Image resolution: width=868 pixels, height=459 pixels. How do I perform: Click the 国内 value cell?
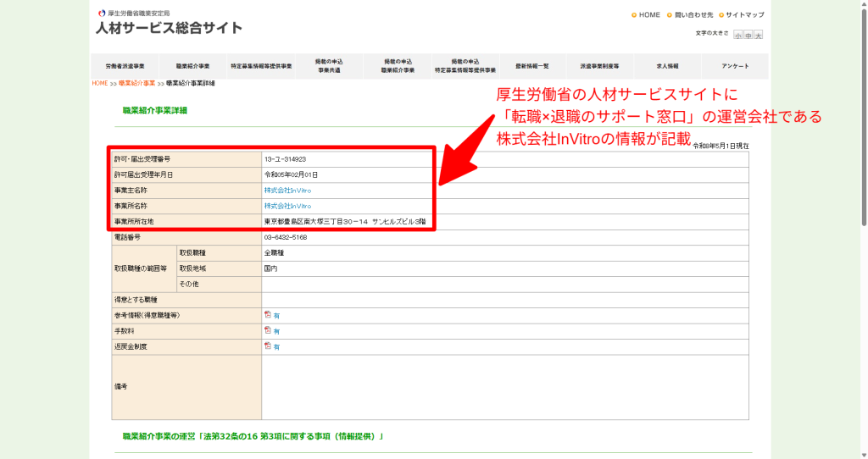point(505,268)
